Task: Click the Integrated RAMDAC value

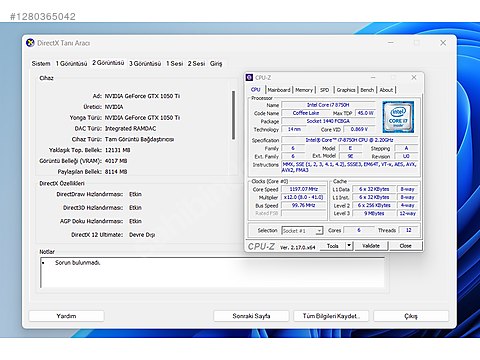Action: 130,129
